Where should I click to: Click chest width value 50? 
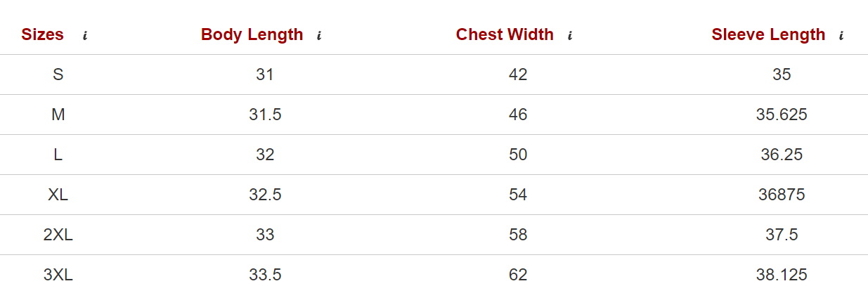tap(518, 155)
